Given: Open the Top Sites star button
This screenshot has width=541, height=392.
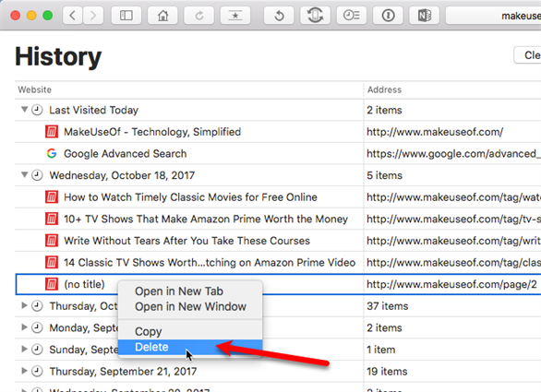Looking at the screenshot, I should [x=235, y=16].
